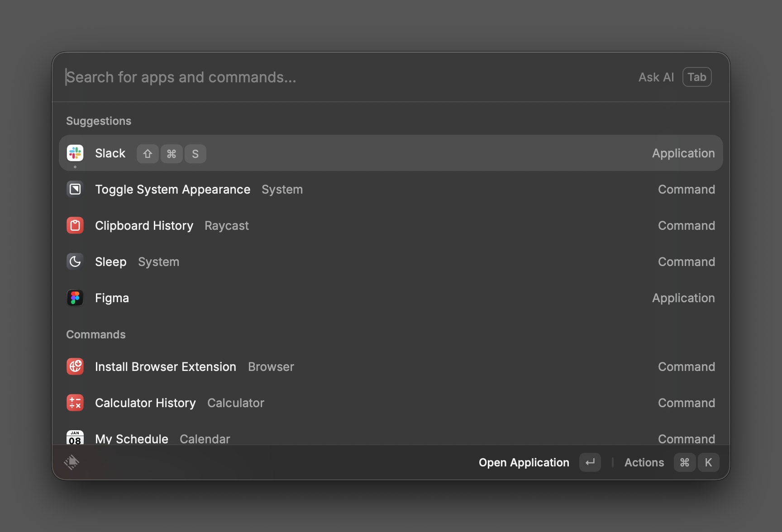Select the Slack suggestion row

coord(391,153)
